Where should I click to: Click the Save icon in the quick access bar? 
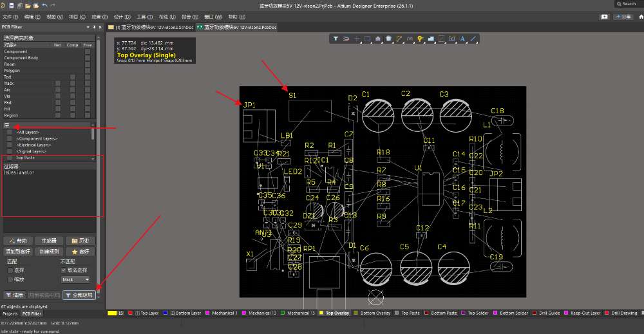click(12, 5)
